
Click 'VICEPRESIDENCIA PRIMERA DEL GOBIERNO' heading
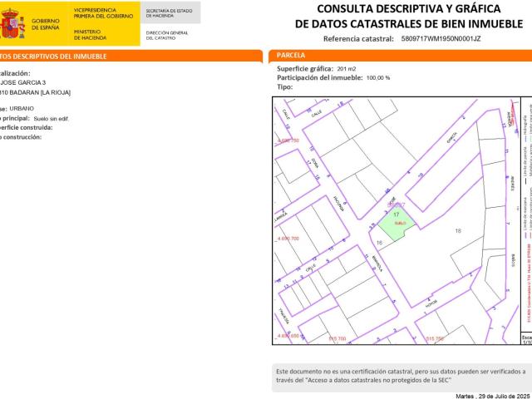coord(103,13)
